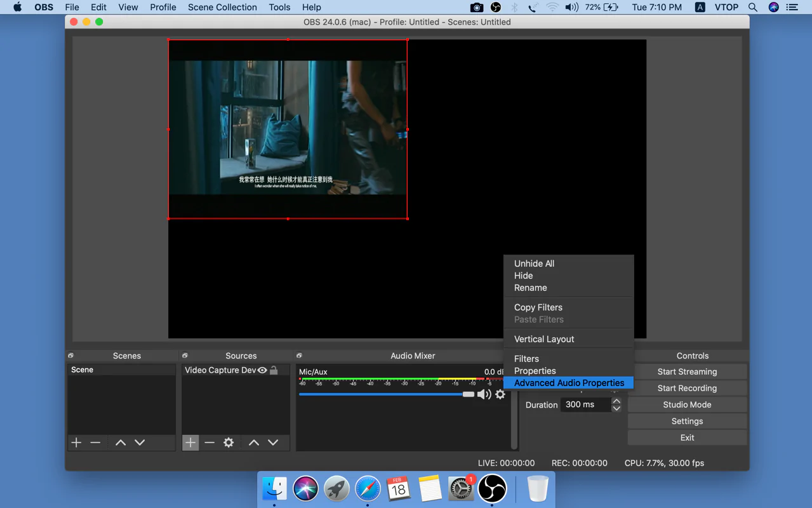Open Notes in the Dock
The image size is (812, 508).
coord(430,489)
